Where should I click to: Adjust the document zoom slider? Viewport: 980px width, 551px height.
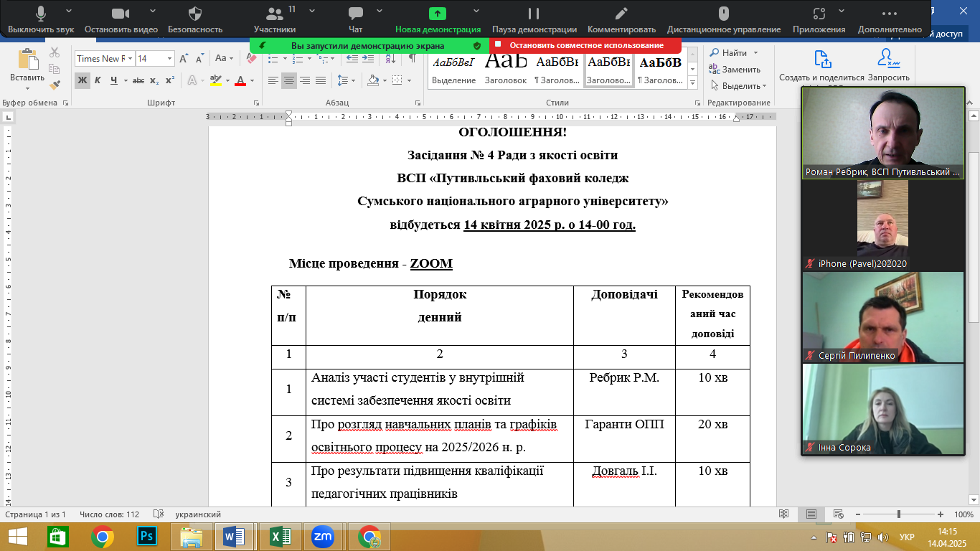pyautogui.click(x=899, y=514)
